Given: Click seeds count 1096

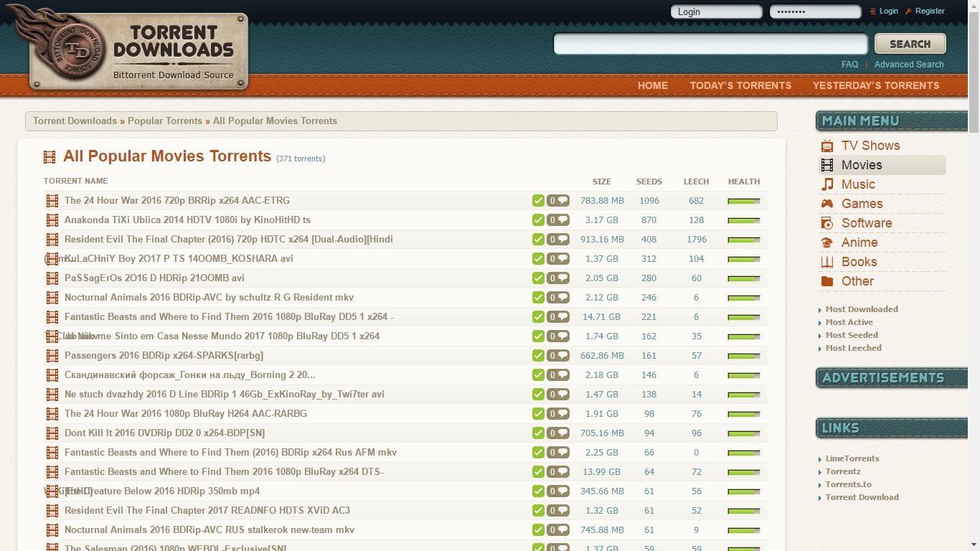Looking at the screenshot, I should click(649, 201).
